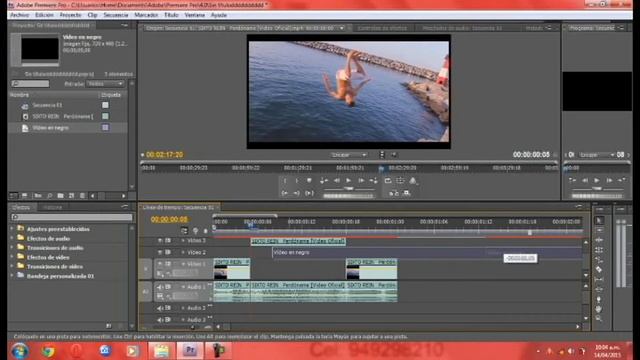Open Output settings icon in Source monitor
The height and width of the screenshot is (360, 640).
pos(413,180)
